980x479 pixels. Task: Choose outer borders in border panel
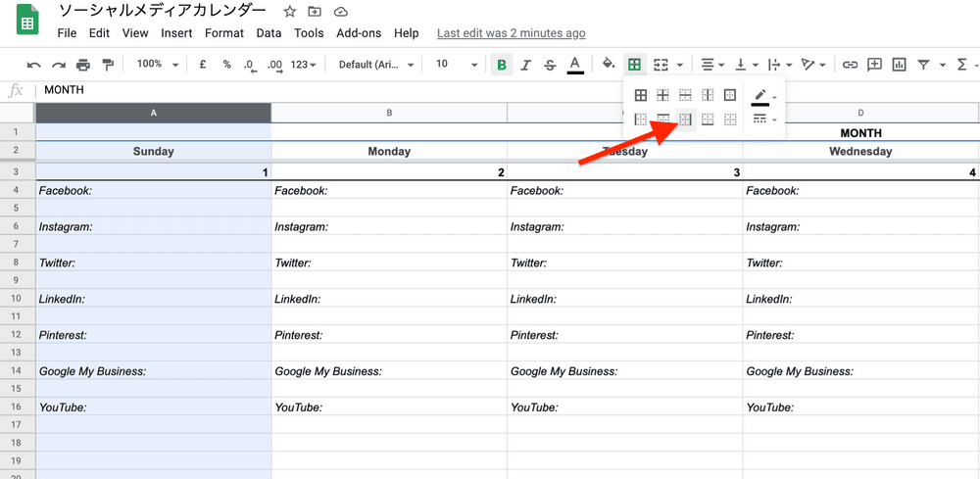730,96
